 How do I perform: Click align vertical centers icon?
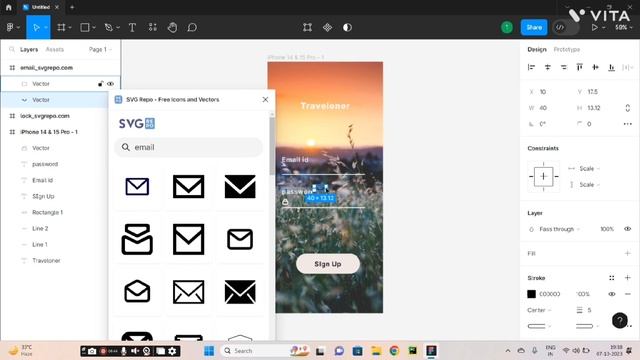pos(596,67)
